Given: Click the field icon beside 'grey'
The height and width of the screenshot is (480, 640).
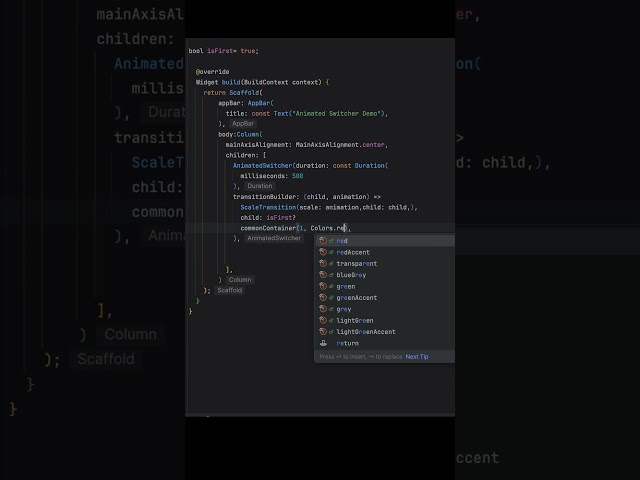Looking at the screenshot, I should [323, 309].
